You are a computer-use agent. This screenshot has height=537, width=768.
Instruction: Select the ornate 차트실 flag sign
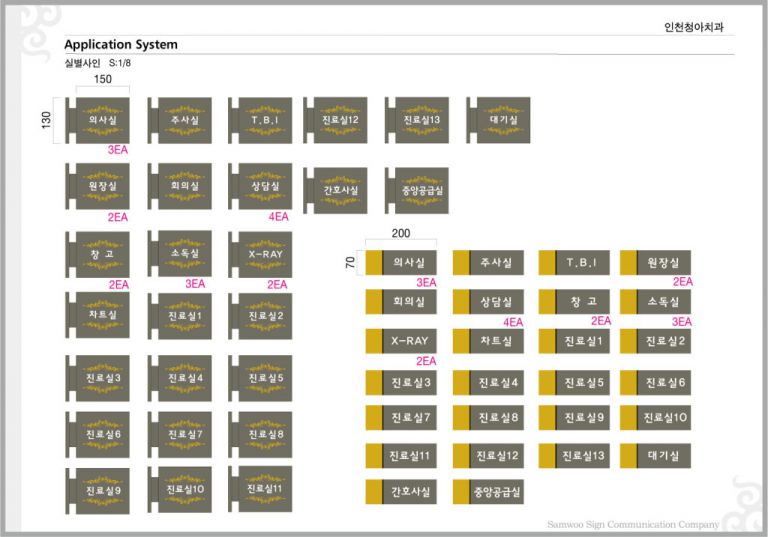100,315
